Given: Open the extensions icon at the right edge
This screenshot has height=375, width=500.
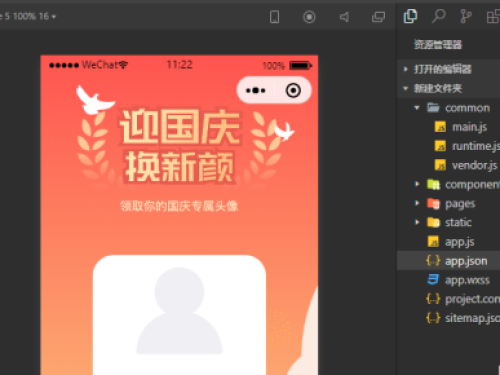Looking at the screenshot, I should (493, 17).
